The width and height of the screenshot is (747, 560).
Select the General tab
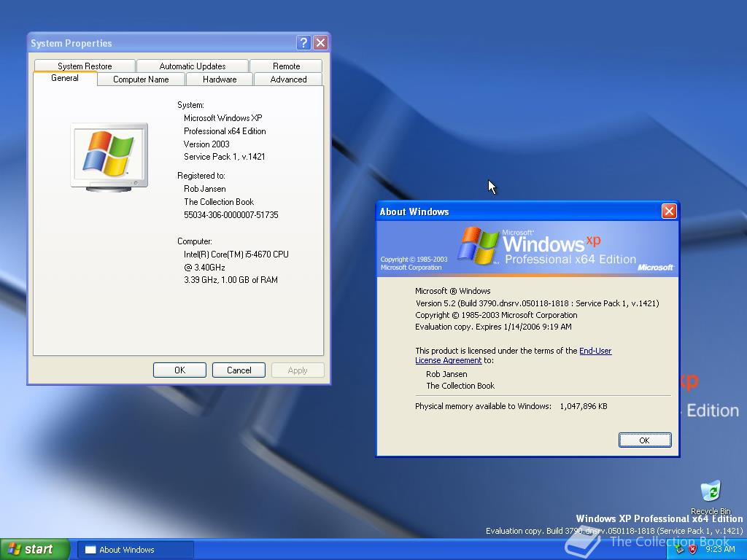(x=65, y=78)
